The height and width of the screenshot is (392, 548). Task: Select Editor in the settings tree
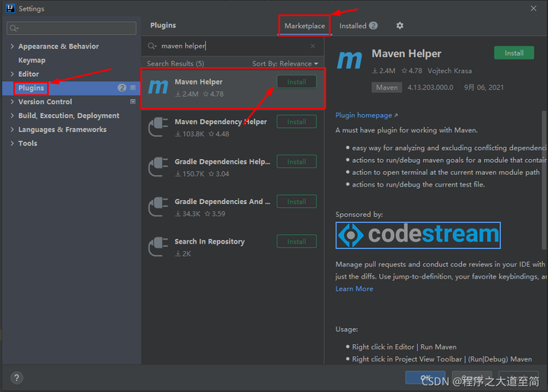29,74
